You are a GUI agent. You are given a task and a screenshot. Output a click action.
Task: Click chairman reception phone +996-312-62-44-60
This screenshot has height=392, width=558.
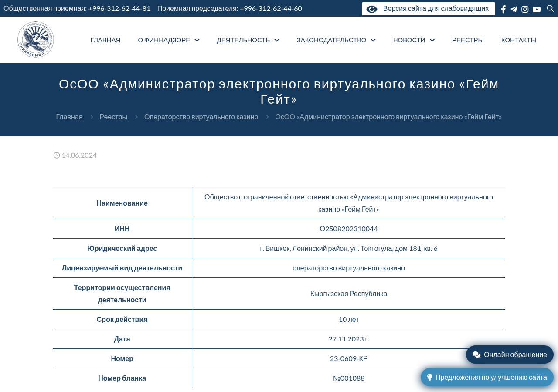pos(271,8)
